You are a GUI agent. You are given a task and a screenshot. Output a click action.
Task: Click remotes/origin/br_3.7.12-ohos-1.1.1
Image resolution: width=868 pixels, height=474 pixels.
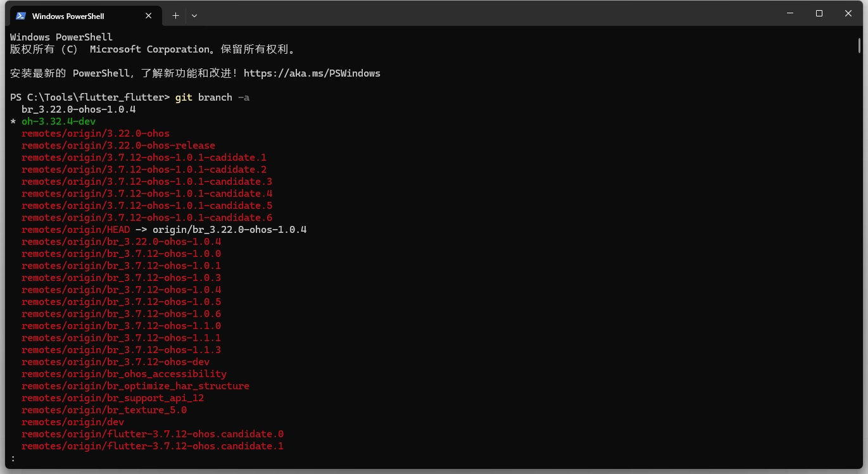[122, 338]
